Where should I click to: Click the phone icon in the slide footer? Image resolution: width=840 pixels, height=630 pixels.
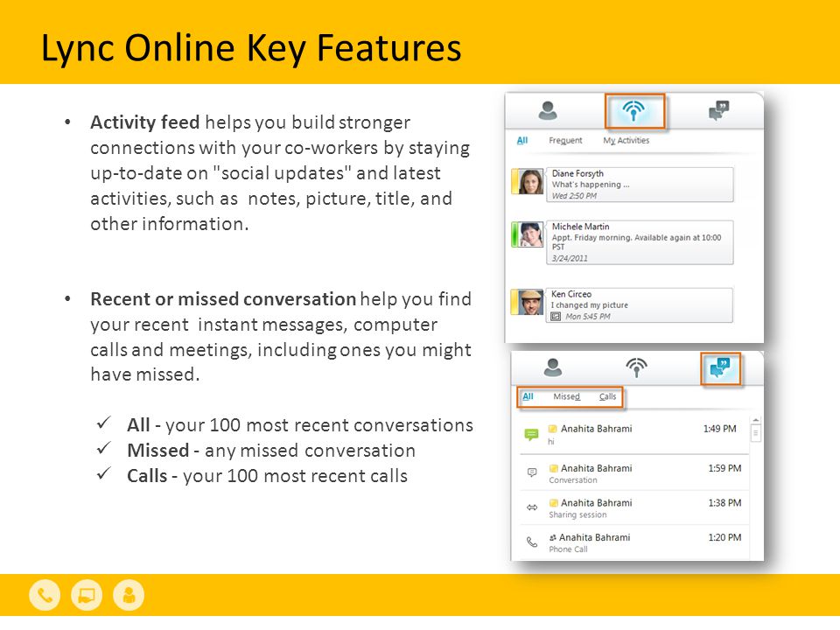(45, 595)
